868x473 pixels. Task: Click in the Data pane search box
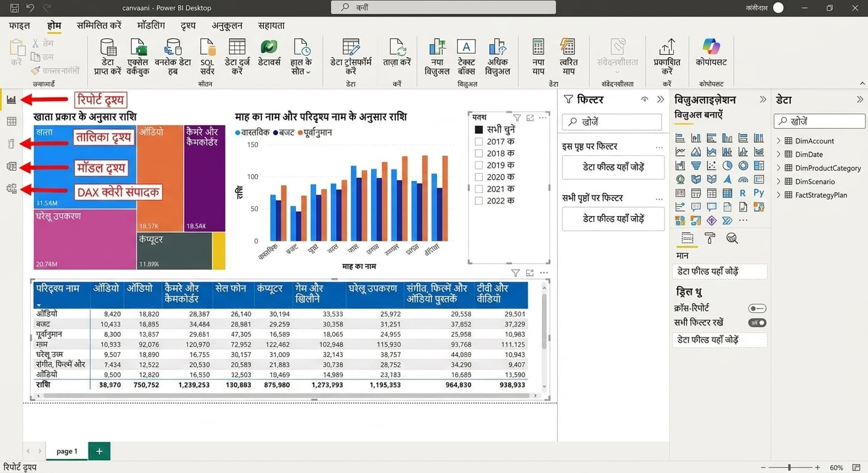click(820, 121)
